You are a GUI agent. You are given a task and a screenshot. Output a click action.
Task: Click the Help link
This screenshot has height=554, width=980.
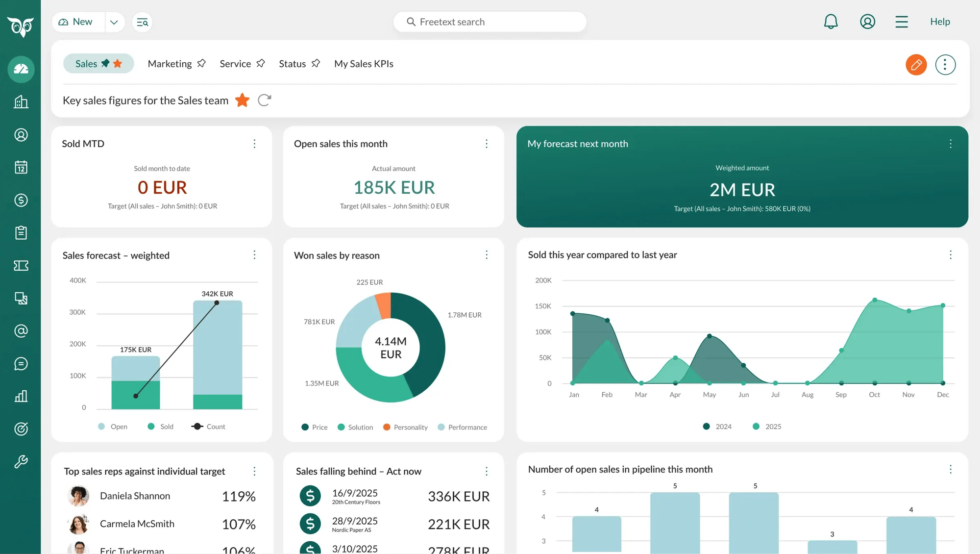(939, 21)
